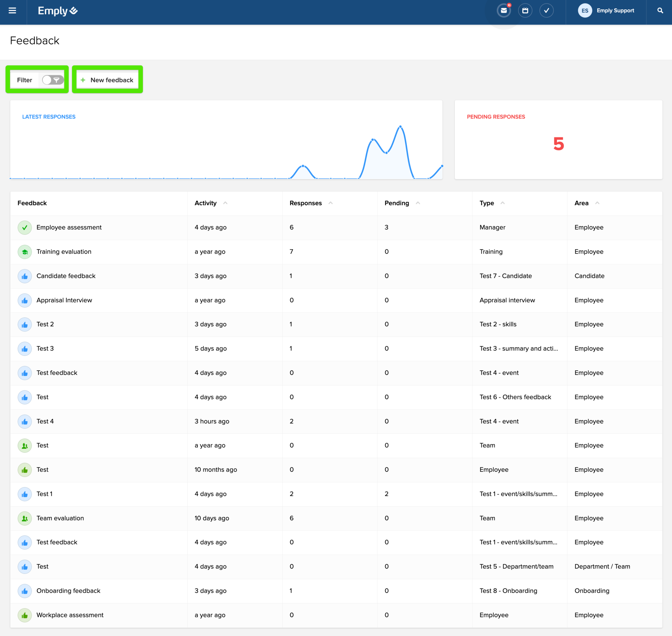Sort by Pending column arrow

click(x=418, y=203)
